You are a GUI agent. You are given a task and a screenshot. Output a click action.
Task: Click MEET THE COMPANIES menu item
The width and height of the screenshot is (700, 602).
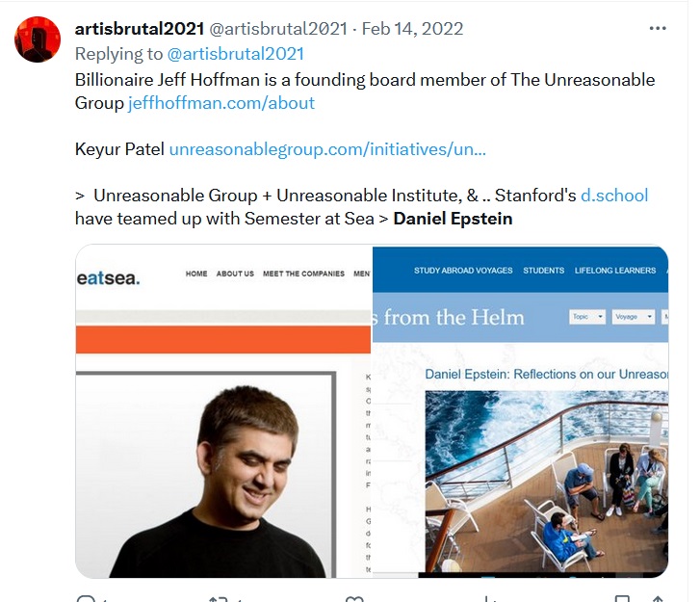[x=303, y=274]
